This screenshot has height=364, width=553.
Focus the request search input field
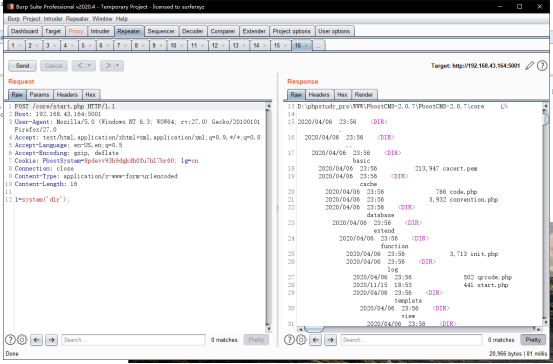point(133,340)
